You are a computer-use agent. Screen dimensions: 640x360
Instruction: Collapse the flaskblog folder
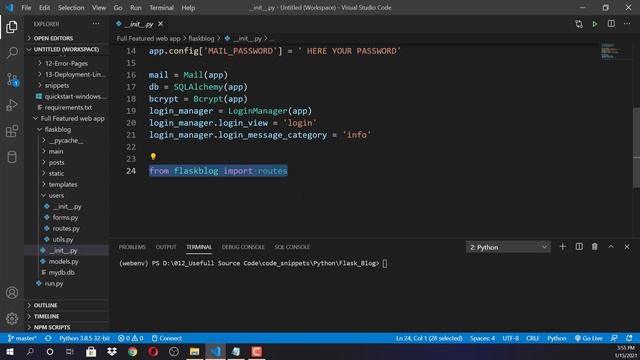pos(67,129)
